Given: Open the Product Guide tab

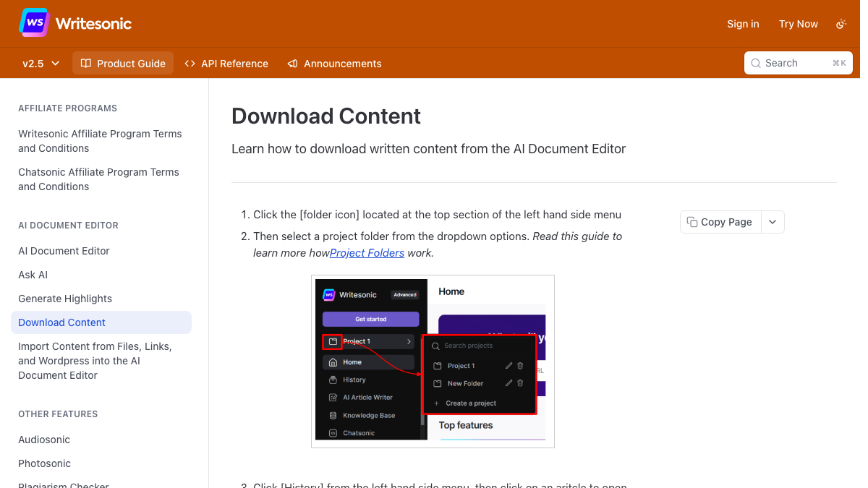Looking at the screenshot, I should pos(123,64).
